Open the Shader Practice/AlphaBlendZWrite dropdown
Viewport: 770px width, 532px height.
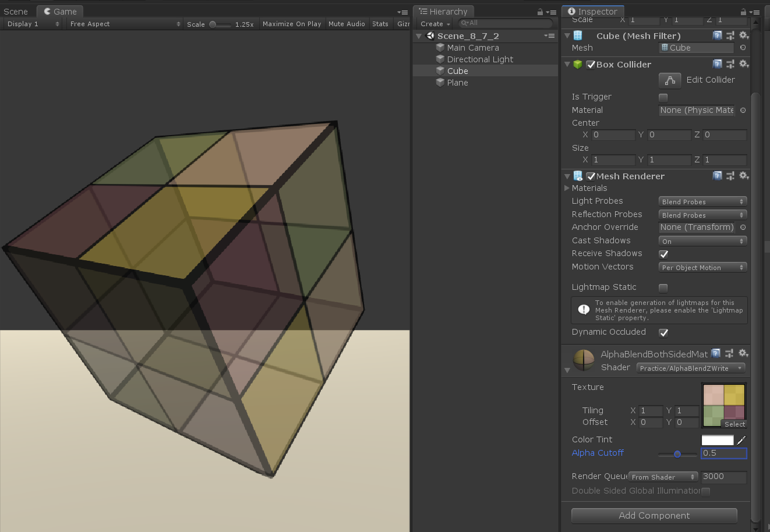[x=690, y=368]
